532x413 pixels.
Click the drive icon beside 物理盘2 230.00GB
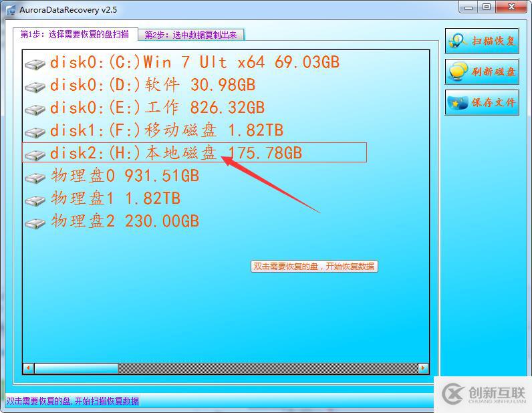pos(35,223)
